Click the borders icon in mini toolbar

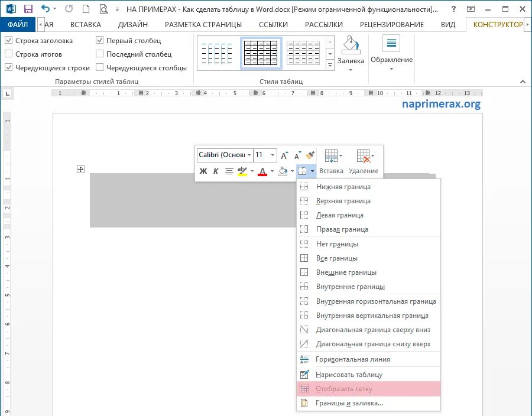point(302,171)
